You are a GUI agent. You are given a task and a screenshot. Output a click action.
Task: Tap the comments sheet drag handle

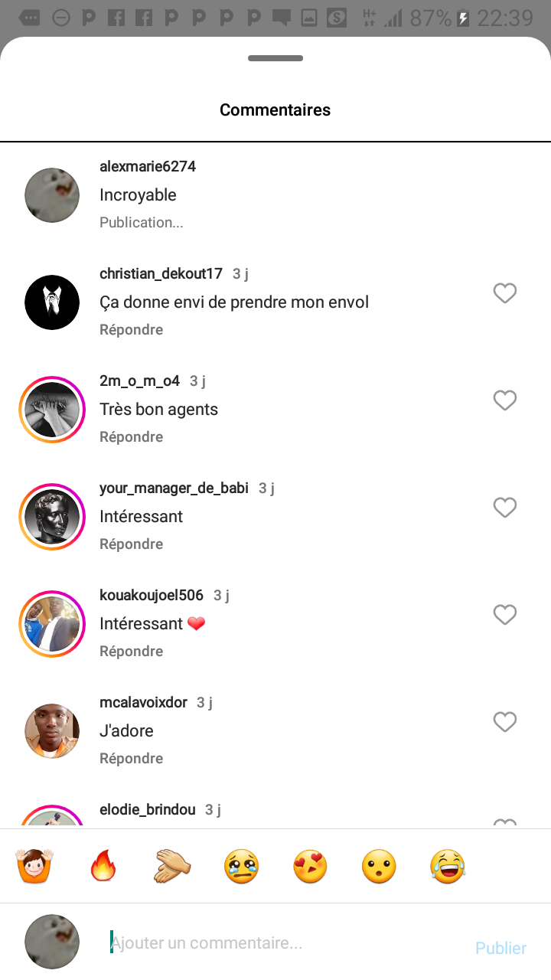275,58
